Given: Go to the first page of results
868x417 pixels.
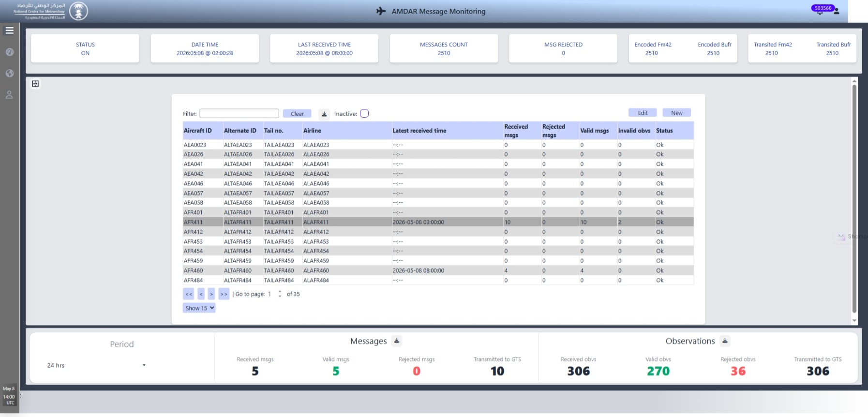Looking at the screenshot, I should (x=189, y=294).
